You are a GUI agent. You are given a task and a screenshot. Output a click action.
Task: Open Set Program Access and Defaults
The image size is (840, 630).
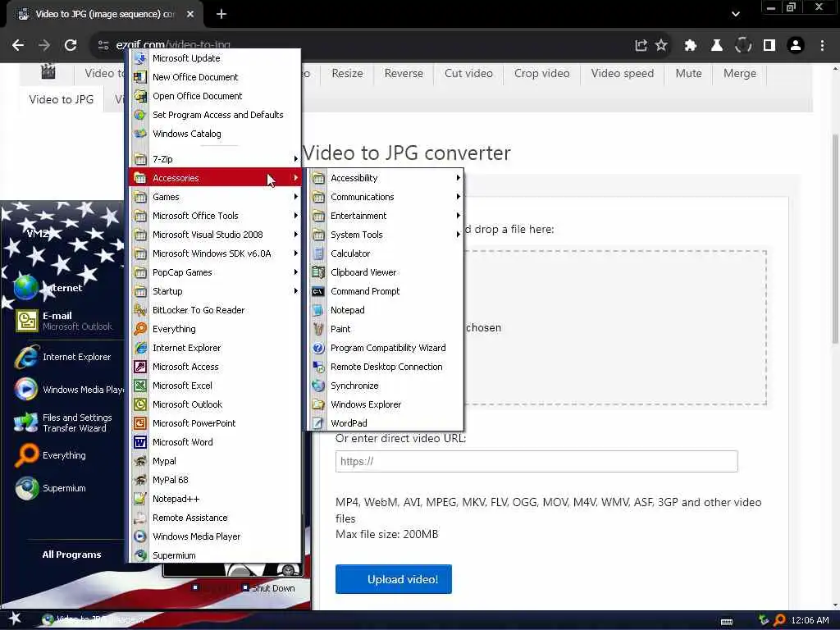point(215,115)
